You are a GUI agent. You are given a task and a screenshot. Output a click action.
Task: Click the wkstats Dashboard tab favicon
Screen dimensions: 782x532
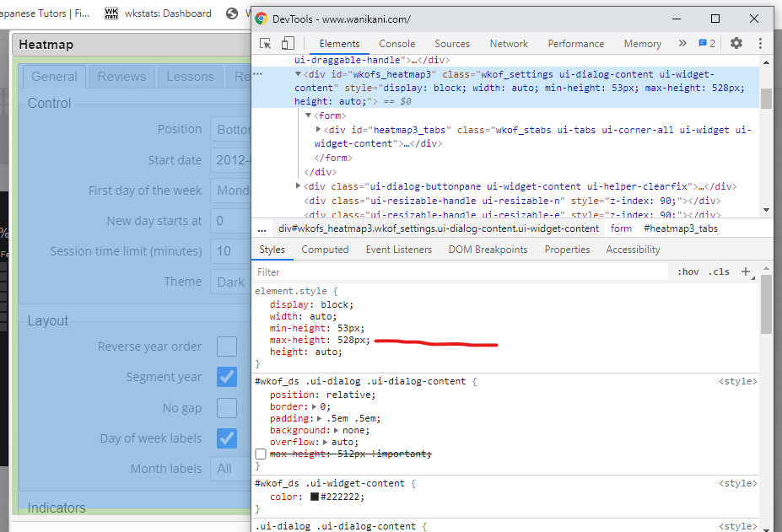[x=111, y=13]
